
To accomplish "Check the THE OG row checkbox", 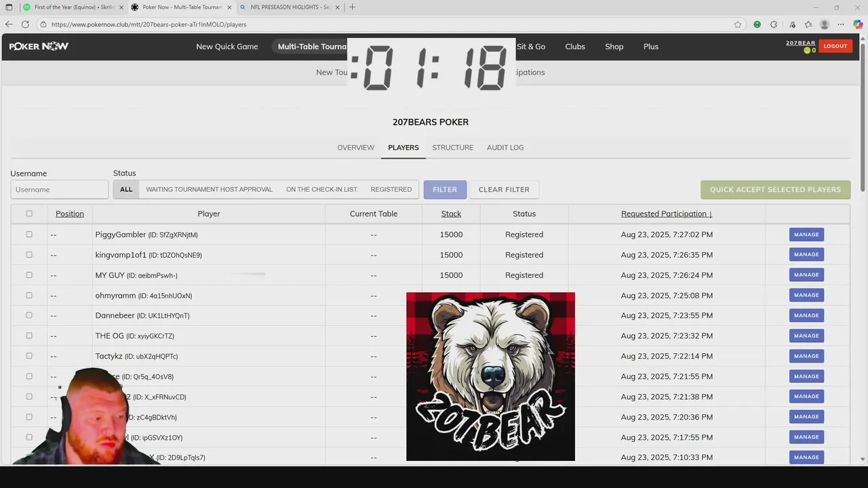I will point(29,335).
